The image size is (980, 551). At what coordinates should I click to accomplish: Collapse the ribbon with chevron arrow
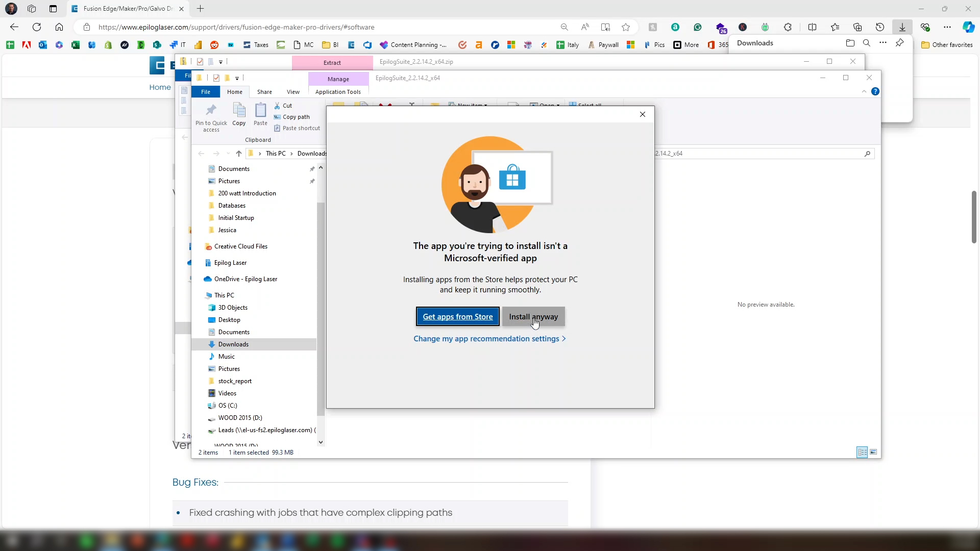pos(864,92)
